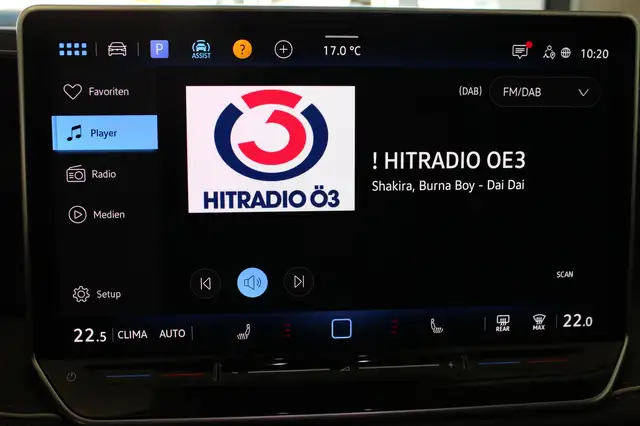Start station SCAN
The height and width of the screenshot is (426, 640).
565,274
